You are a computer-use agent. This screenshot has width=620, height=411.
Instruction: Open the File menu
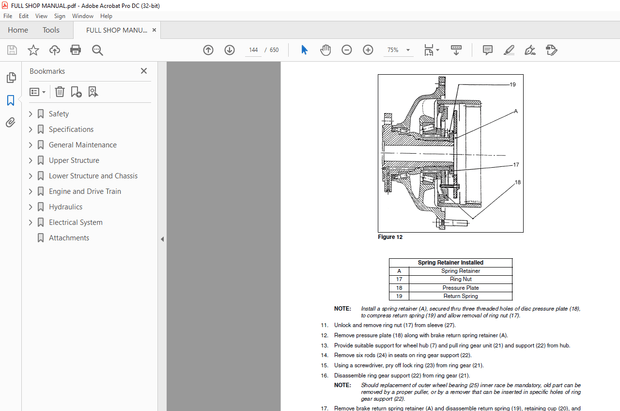8,16
